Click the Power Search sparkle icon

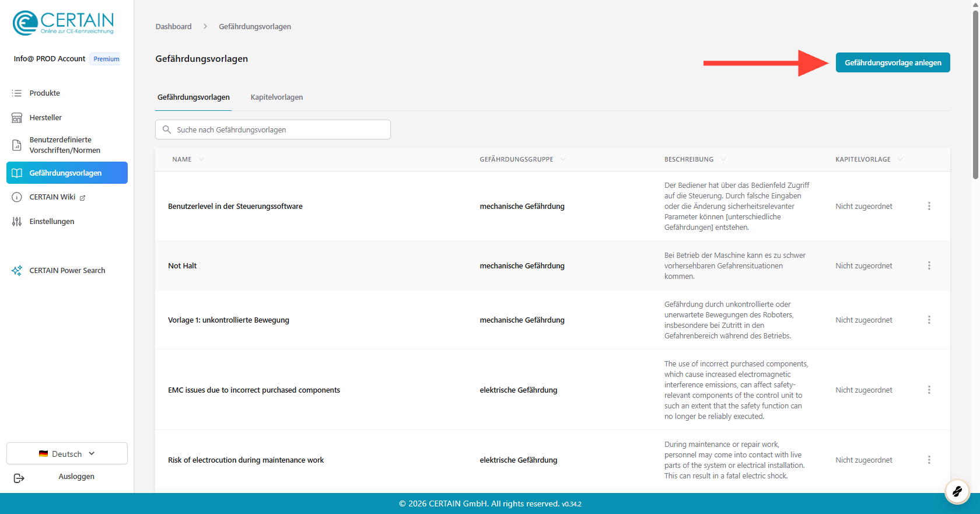point(17,271)
